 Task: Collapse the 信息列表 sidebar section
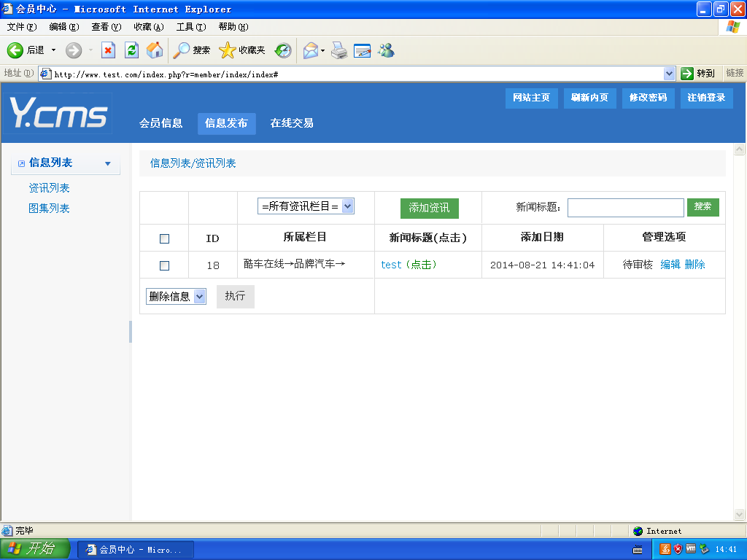click(108, 164)
